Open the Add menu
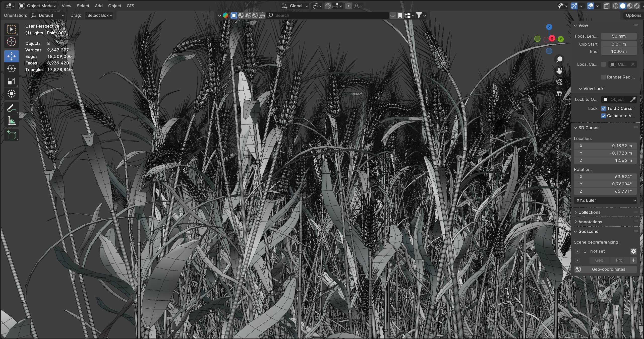This screenshot has height=339, width=644. pos(98,6)
